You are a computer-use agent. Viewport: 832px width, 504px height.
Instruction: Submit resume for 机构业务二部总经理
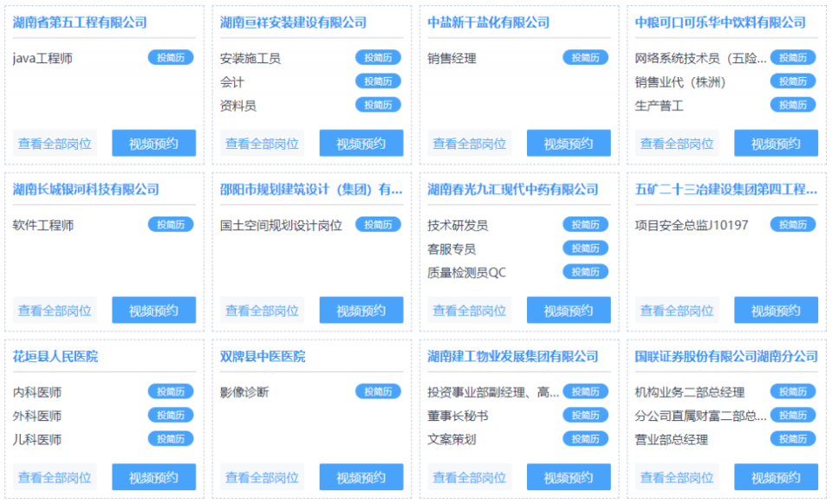pyautogui.click(x=793, y=391)
